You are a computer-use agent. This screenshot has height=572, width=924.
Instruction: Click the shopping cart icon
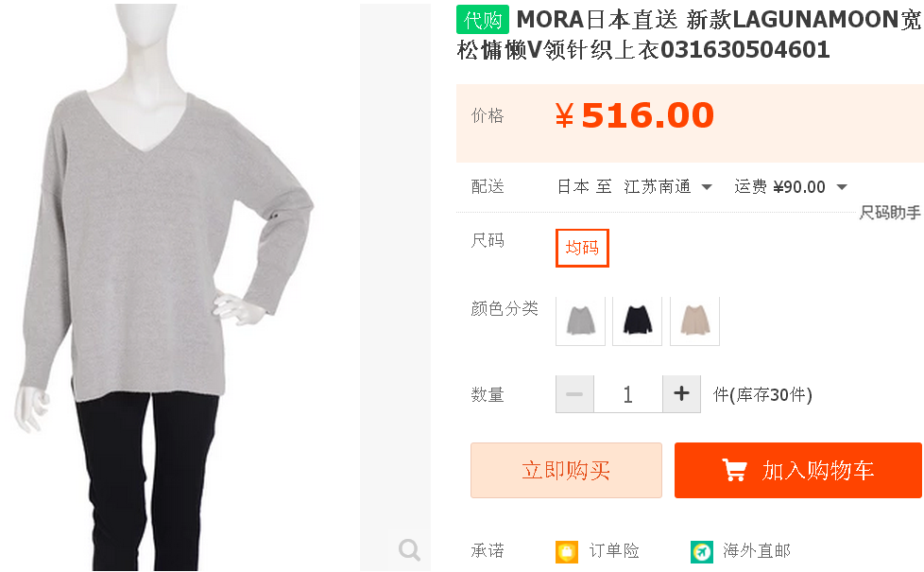point(734,470)
